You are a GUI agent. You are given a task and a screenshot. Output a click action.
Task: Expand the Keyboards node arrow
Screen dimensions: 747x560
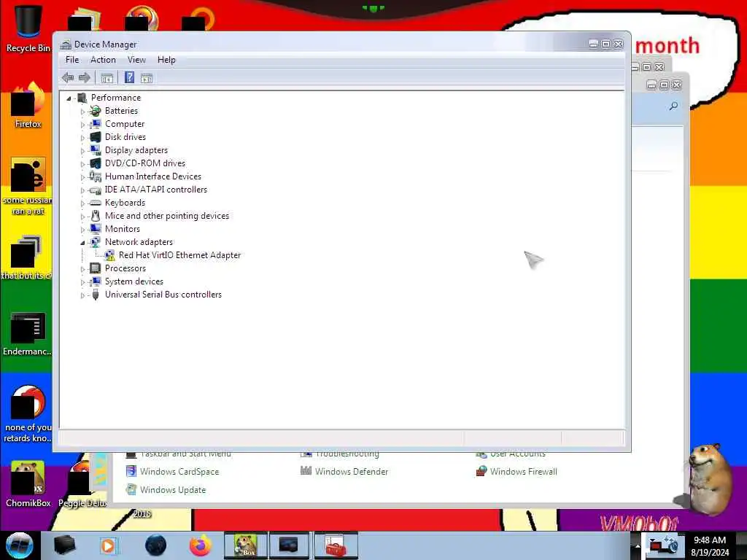82,203
